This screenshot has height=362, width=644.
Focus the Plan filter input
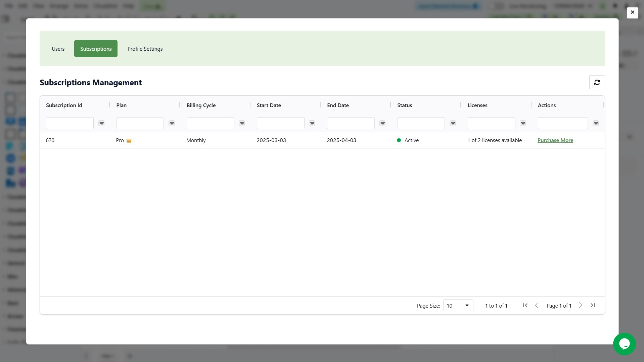[x=140, y=123]
